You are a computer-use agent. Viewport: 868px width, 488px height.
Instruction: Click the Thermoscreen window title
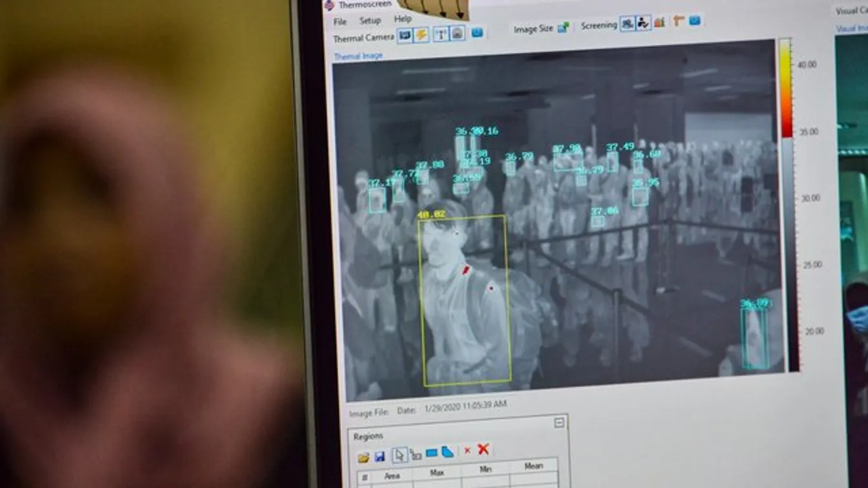pos(365,5)
